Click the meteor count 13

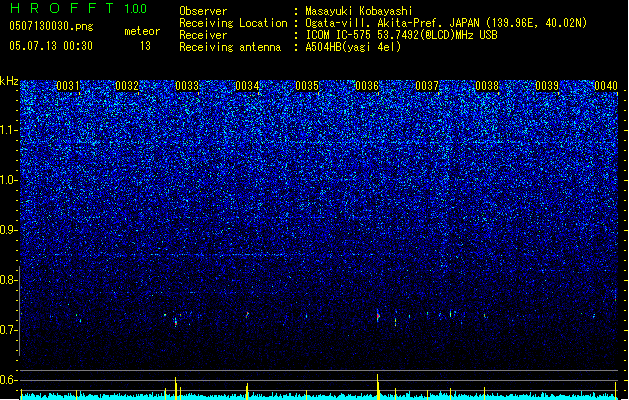(x=145, y=46)
